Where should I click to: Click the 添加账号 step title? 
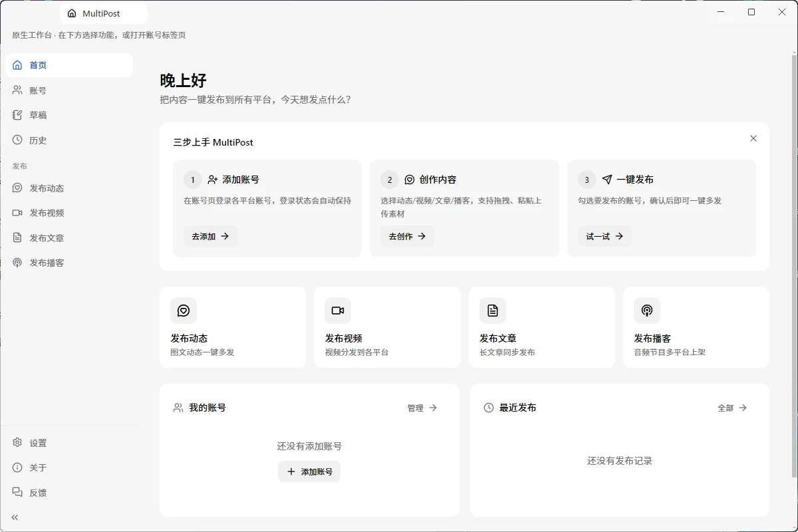(x=241, y=180)
